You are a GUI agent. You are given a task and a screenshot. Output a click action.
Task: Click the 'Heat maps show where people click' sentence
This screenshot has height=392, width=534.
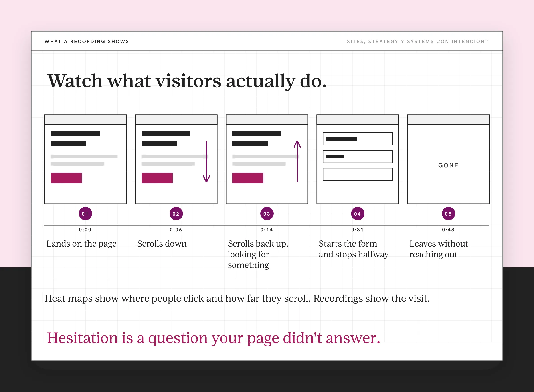[237, 299]
